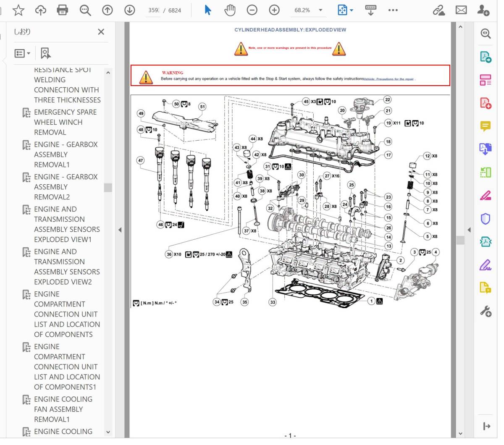Select ENGINE COOLING FAN ASSEMBLY REMOVAL1 bookmark
Screen dimensions: 504x445
tap(63, 409)
